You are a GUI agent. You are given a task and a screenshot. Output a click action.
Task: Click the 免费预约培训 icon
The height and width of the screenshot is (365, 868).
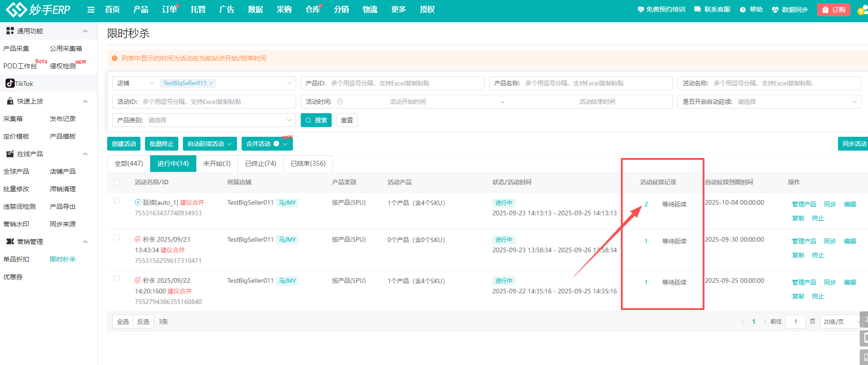pyautogui.click(x=641, y=10)
